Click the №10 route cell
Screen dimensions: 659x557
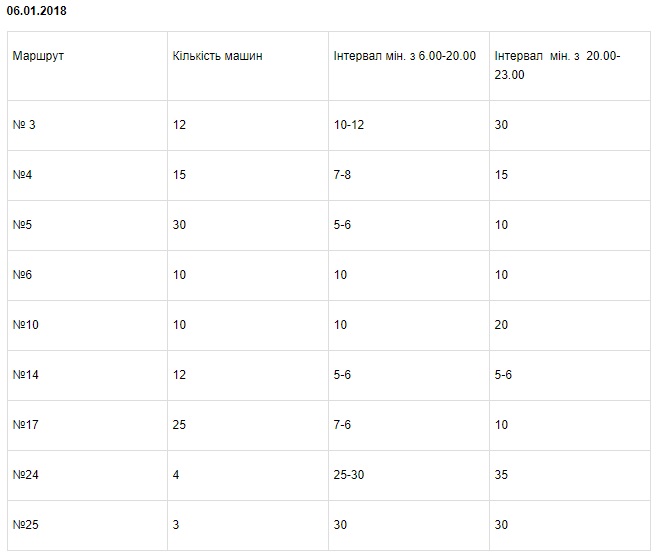[x=27, y=325]
